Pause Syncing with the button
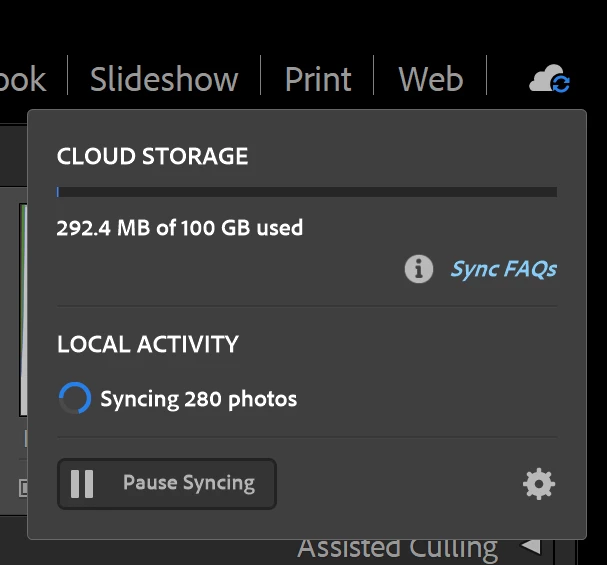Image resolution: width=607 pixels, height=565 pixels. [x=167, y=484]
